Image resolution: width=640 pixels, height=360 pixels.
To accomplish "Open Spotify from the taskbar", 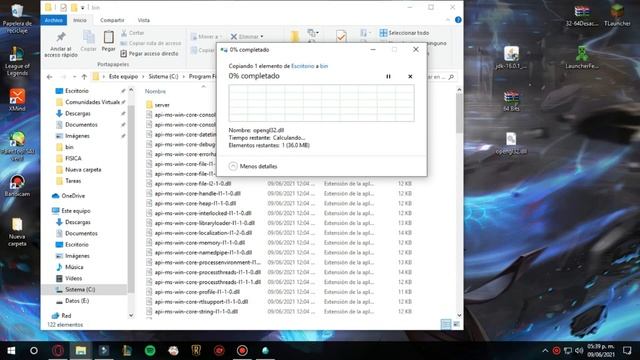I will click(x=150, y=351).
